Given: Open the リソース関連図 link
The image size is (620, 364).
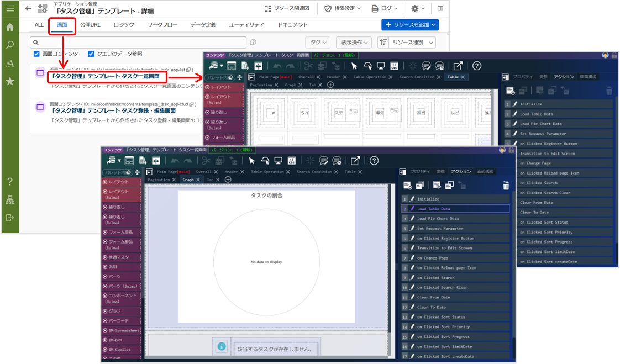Looking at the screenshot, I should [287, 8].
